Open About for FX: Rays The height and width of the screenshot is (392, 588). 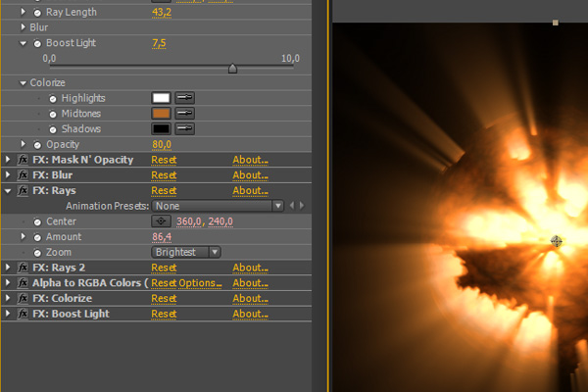250,191
